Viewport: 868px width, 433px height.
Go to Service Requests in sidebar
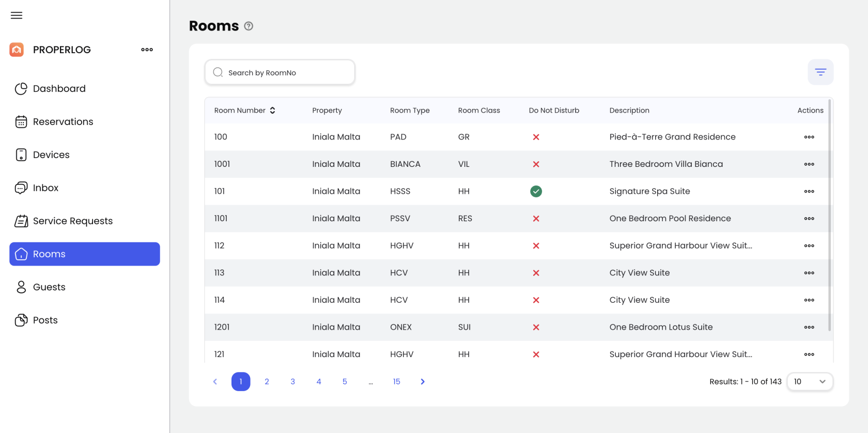(x=72, y=221)
